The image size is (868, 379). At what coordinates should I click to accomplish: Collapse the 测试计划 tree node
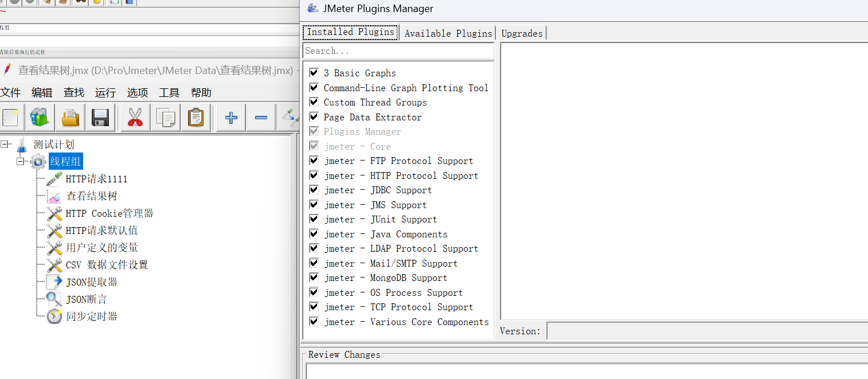point(4,144)
